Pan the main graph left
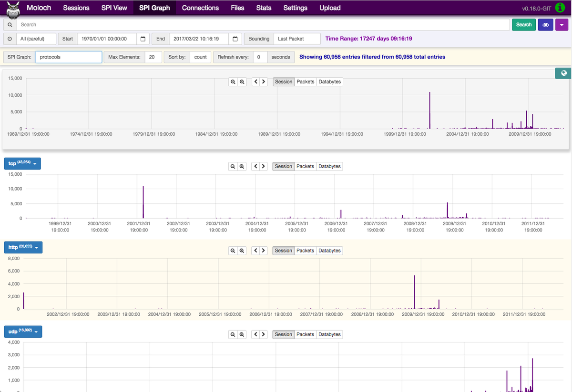 (x=256, y=82)
